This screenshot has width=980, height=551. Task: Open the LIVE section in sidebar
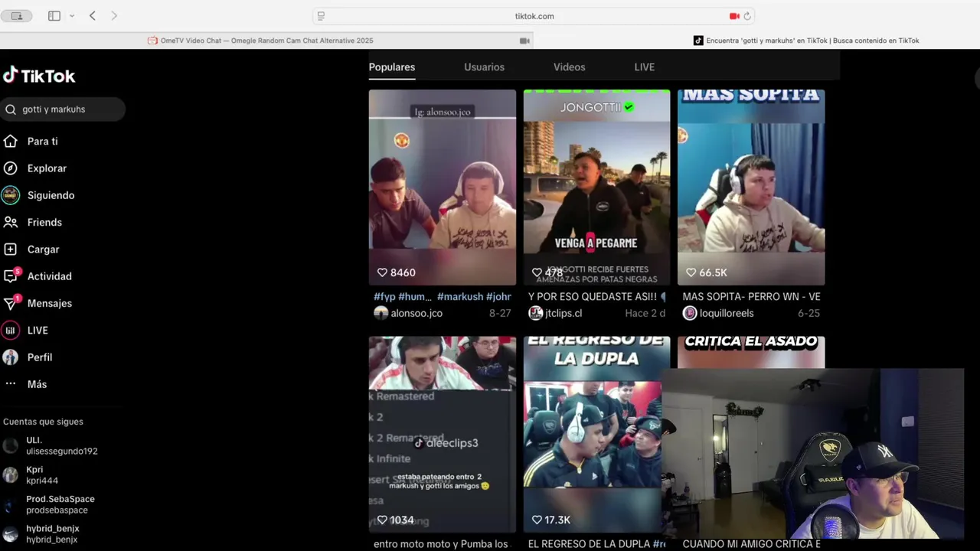coord(38,331)
